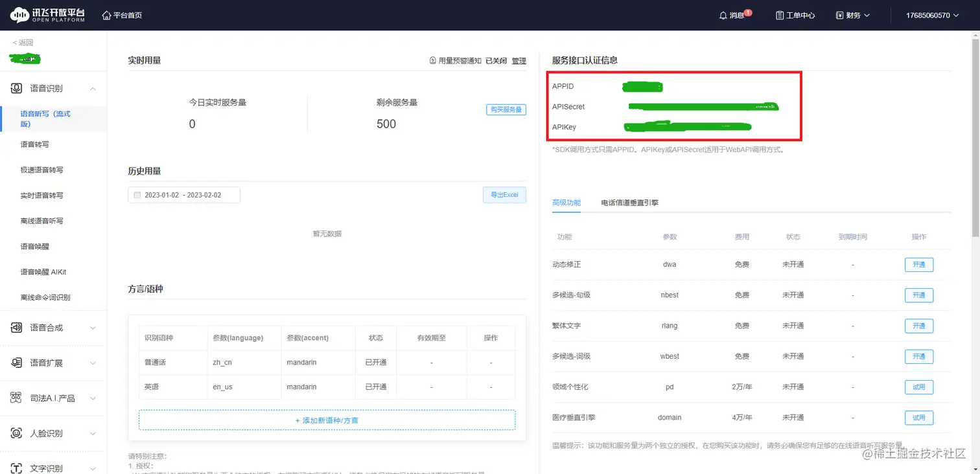
Task: Click 添加新语种/方言 button
Action: [x=327, y=420]
